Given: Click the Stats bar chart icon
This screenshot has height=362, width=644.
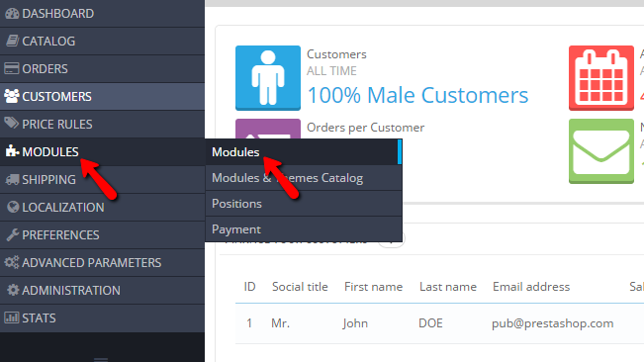Looking at the screenshot, I should coord(12,317).
